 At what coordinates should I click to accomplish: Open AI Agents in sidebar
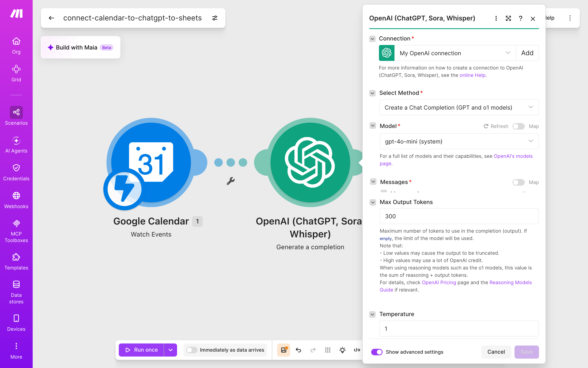(x=16, y=145)
